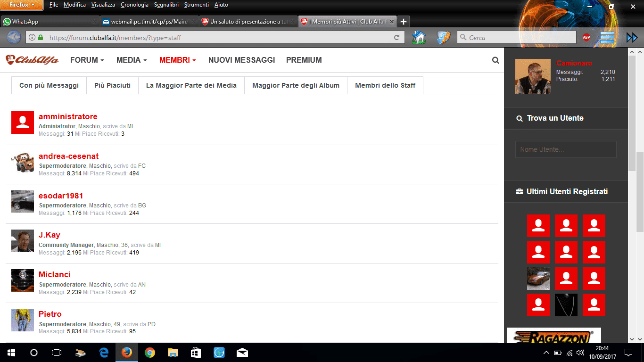Image resolution: width=644 pixels, height=362 pixels.
Task: Go to NUOVI MESSAGGI
Action: click(241, 60)
